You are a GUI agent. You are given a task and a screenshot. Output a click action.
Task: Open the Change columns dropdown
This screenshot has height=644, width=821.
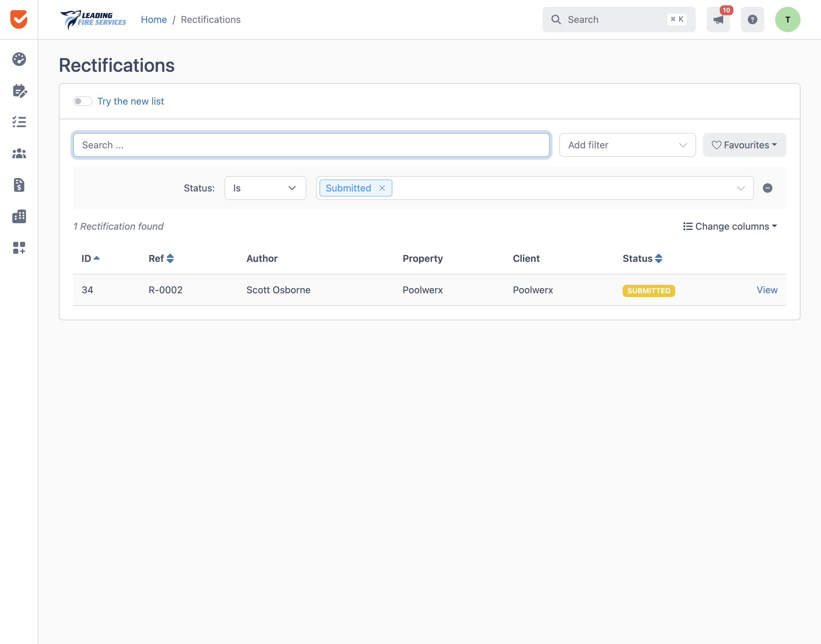pyautogui.click(x=730, y=226)
